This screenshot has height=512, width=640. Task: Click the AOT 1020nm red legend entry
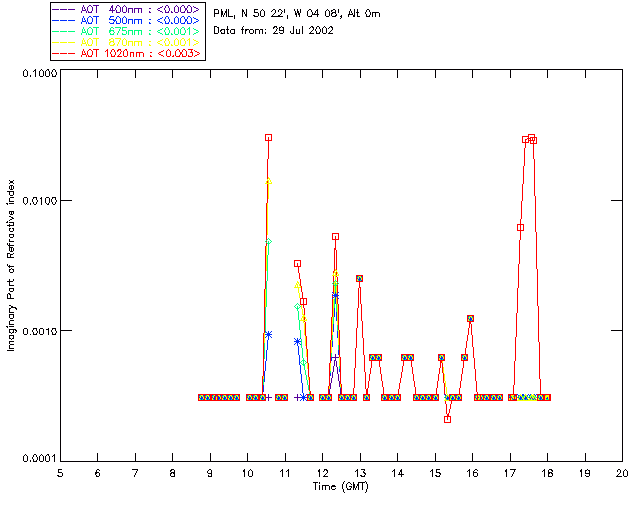[x=127, y=53]
